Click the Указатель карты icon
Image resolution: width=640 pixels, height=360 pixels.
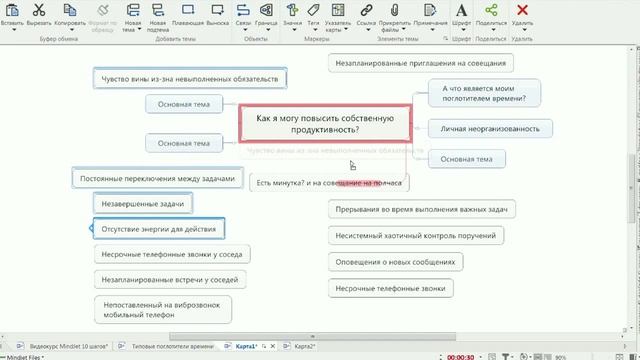pos(338,10)
